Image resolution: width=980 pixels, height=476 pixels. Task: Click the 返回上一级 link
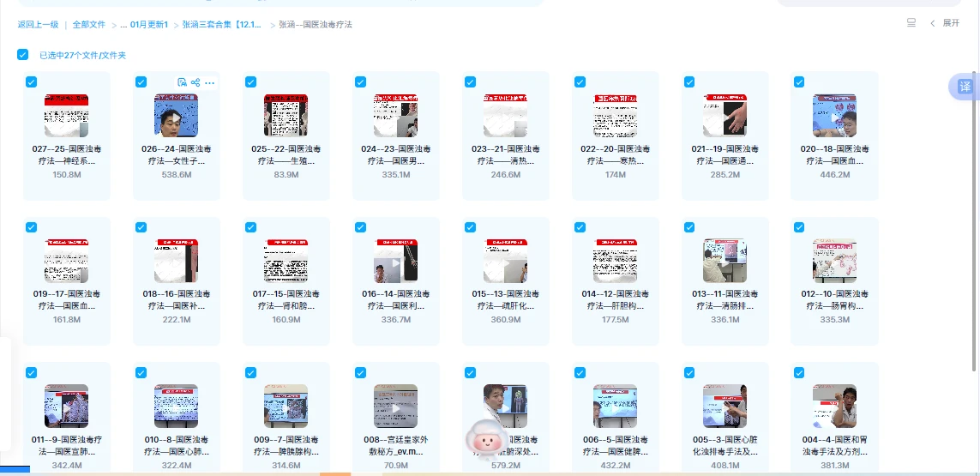point(38,25)
